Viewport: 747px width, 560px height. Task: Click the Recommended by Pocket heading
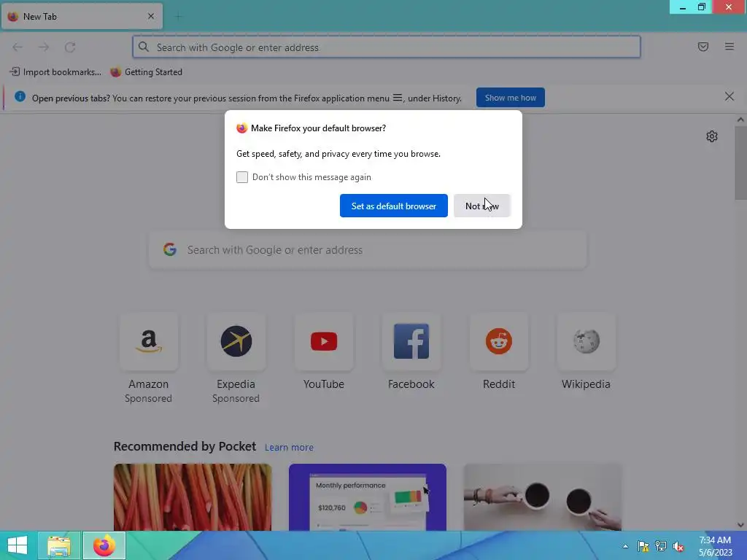point(185,446)
